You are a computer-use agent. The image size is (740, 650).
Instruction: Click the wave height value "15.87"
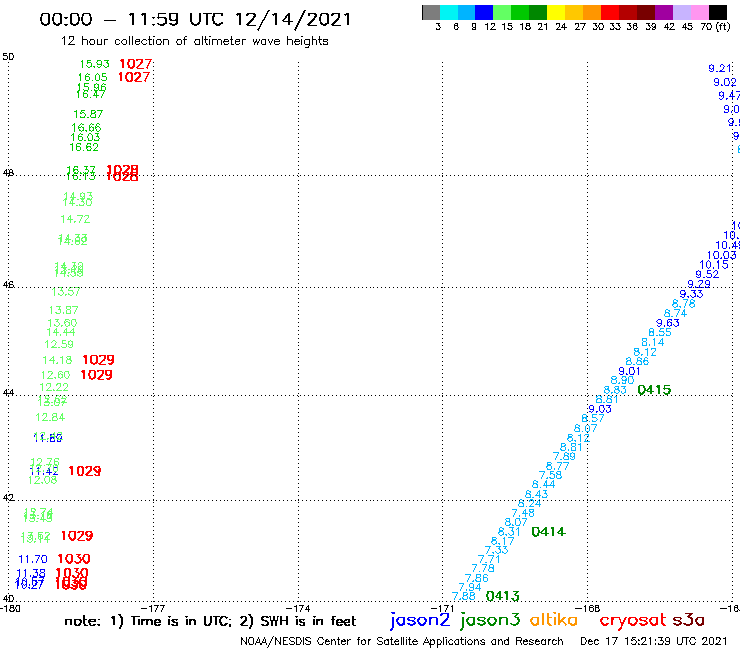click(x=88, y=114)
